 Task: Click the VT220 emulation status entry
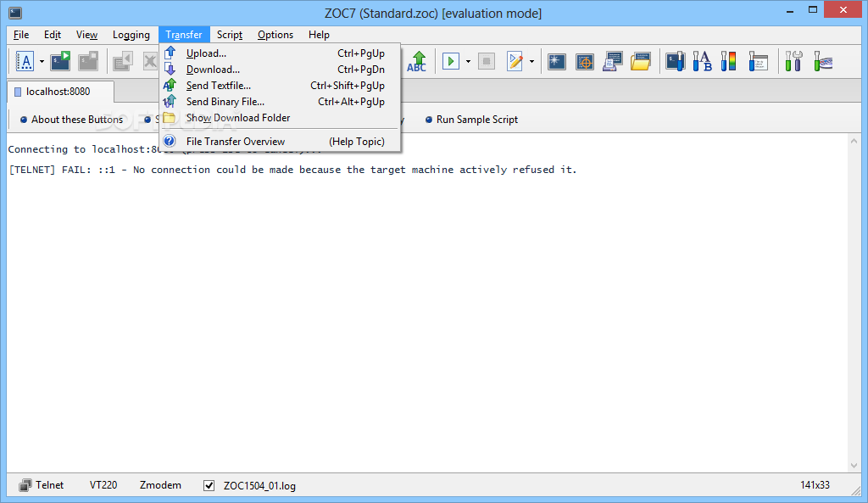103,484
